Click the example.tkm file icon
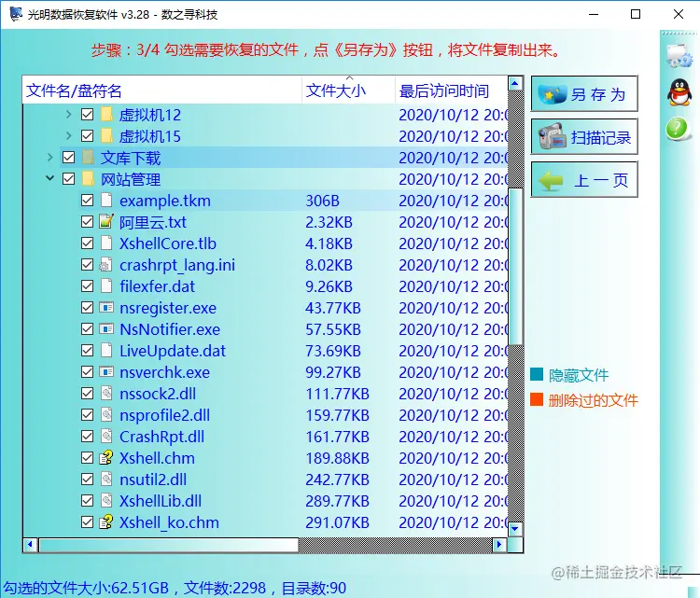700x598 pixels. [106, 200]
